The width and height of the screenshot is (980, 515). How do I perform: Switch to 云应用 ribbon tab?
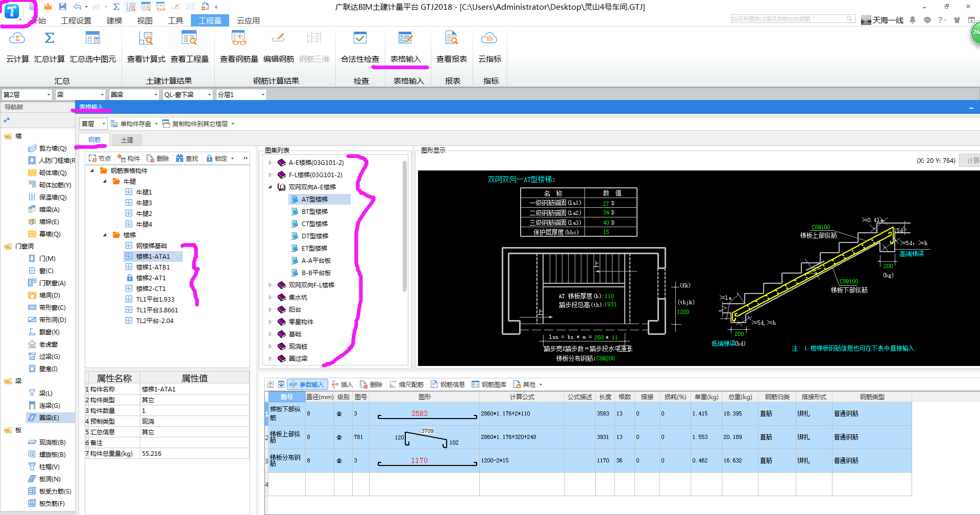(248, 20)
